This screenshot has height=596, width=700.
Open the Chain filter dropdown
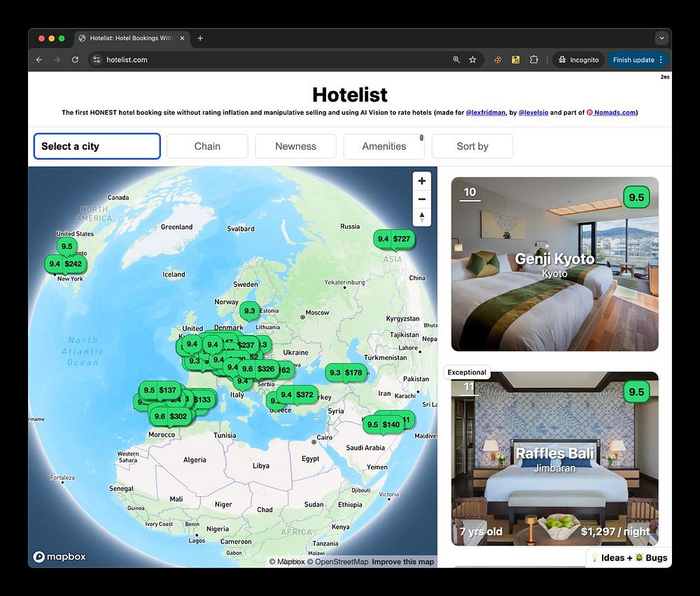coord(207,146)
